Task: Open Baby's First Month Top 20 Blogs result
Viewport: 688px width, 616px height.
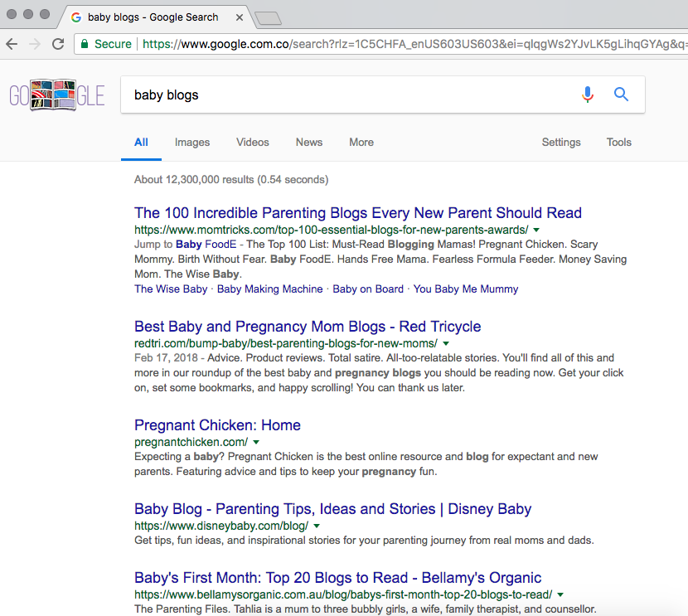Action: pyautogui.click(x=338, y=578)
